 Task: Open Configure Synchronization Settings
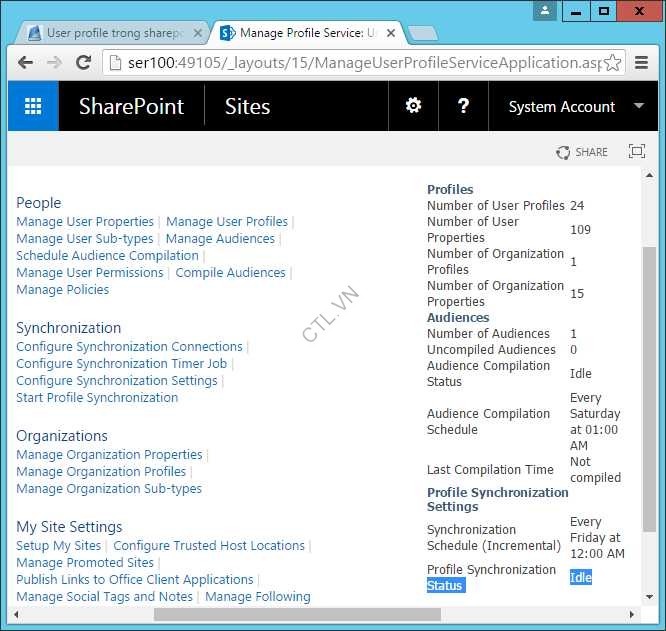117,380
